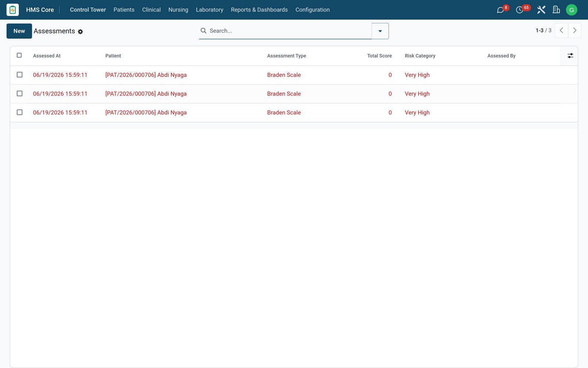Screen dimensions: 588x368
Task: Check the first Braden Scale row checkbox
Action: pyautogui.click(x=19, y=75)
